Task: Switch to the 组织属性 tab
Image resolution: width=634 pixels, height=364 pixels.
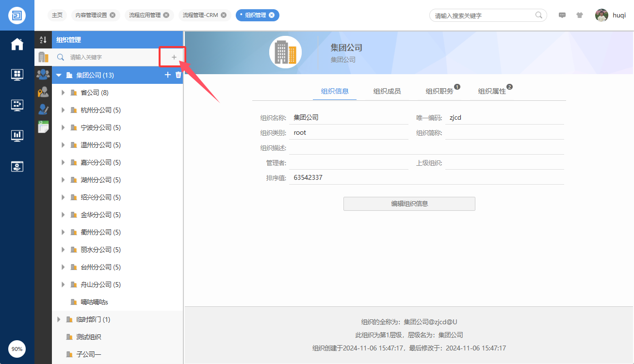Action: (492, 91)
